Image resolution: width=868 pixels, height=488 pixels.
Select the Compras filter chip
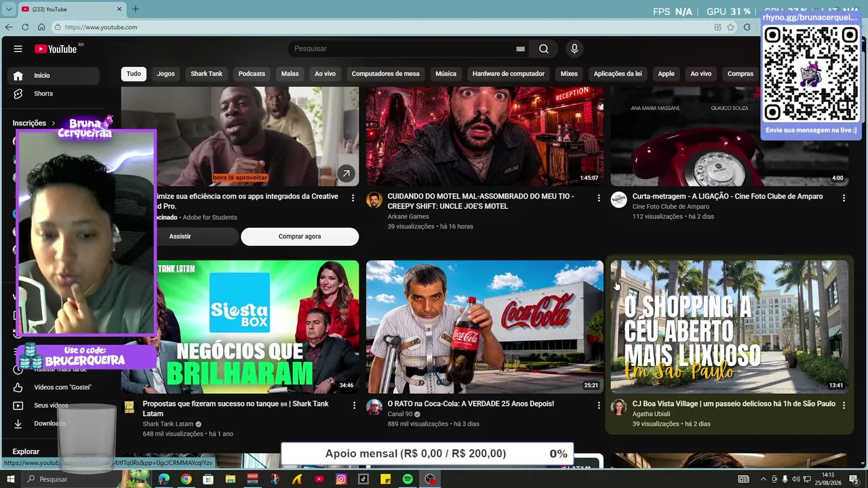[741, 74]
